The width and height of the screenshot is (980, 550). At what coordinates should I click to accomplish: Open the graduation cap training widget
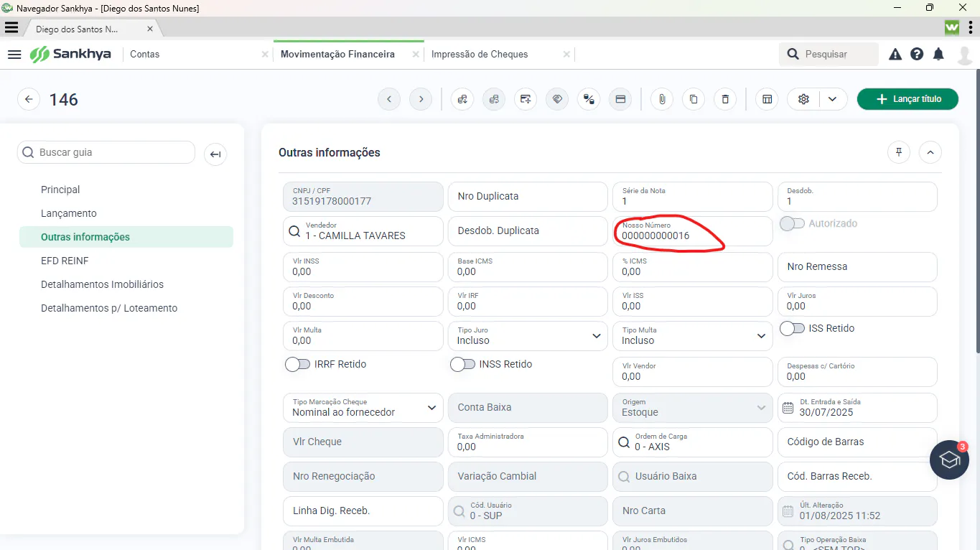pyautogui.click(x=950, y=460)
